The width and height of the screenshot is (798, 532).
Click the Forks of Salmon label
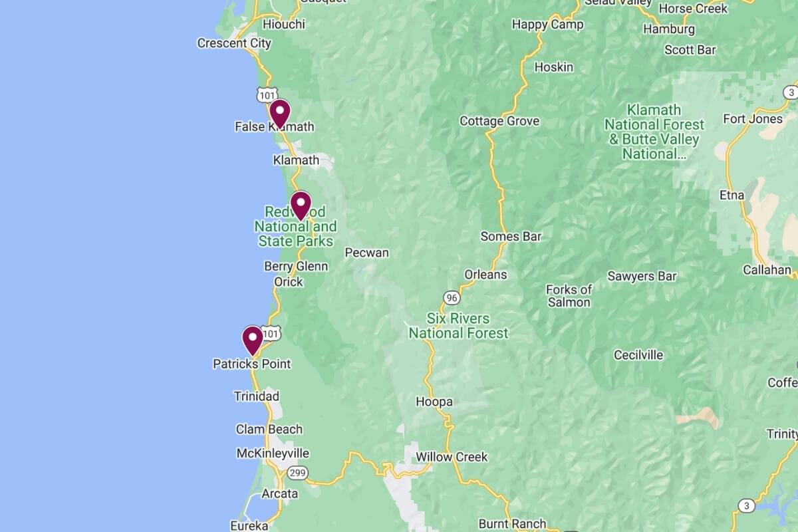[569, 296]
